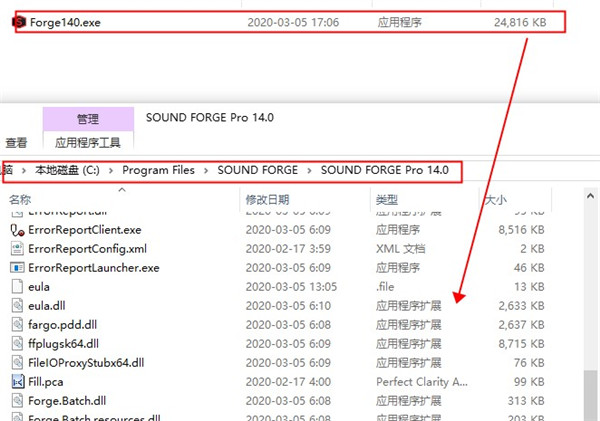600x421 pixels.
Task: Click the file list vertical scrollbar thumb
Action: click(590, 395)
